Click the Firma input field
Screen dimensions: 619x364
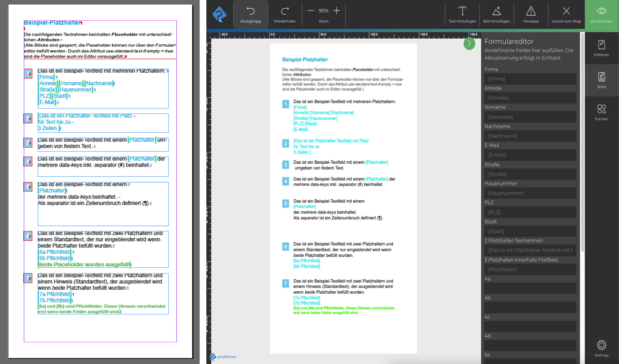[530, 79]
